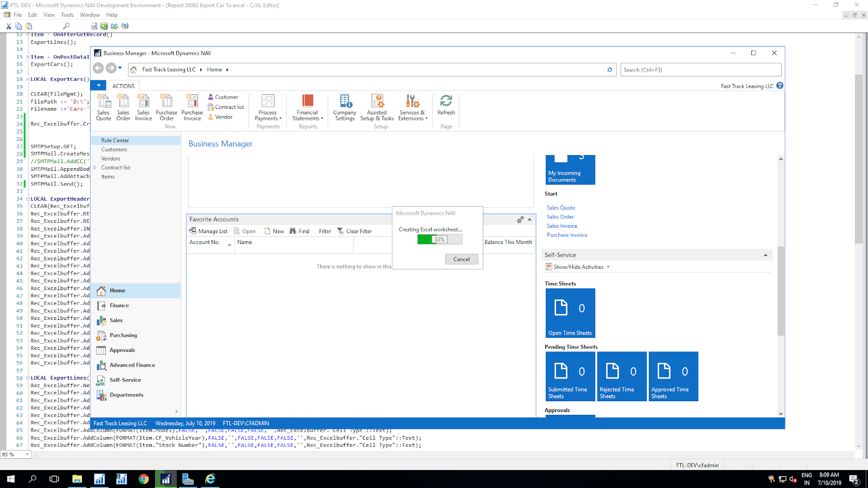Image resolution: width=868 pixels, height=488 pixels.
Task: Click the Refresh page icon in the ribbon
Action: [446, 105]
